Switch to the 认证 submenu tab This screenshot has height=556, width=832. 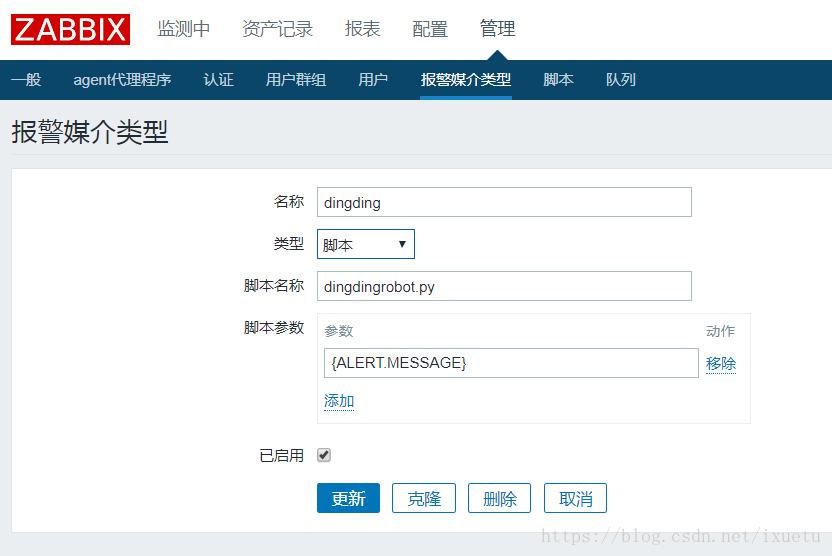(x=218, y=80)
